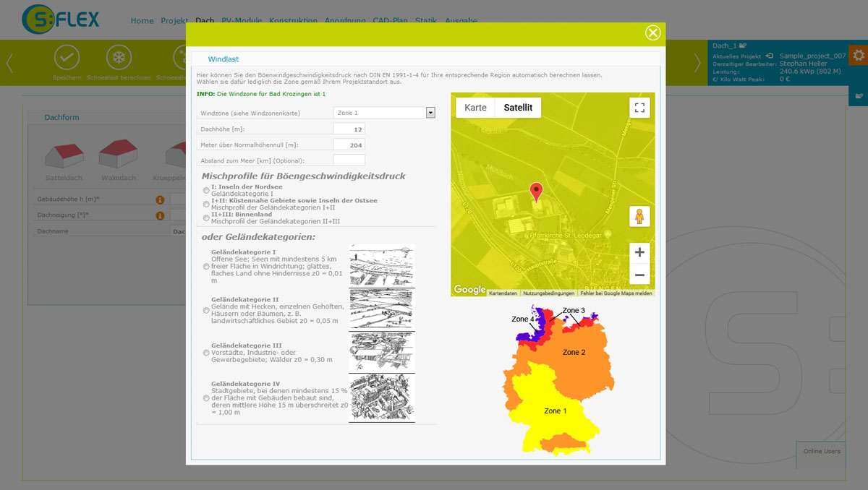
Task: Click the red location marker on map
Action: pos(536,192)
